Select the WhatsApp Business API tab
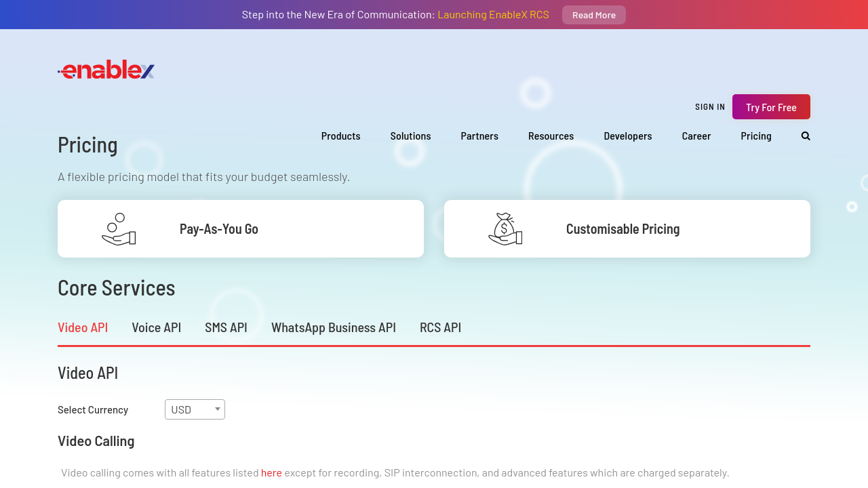 click(x=333, y=327)
